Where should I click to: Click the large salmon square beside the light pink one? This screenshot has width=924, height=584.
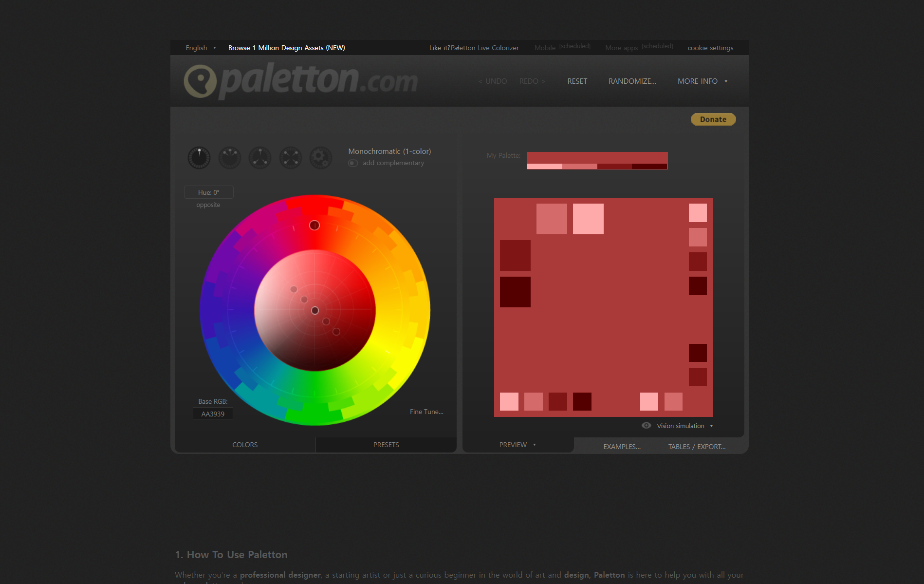click(x=552, y=219)
